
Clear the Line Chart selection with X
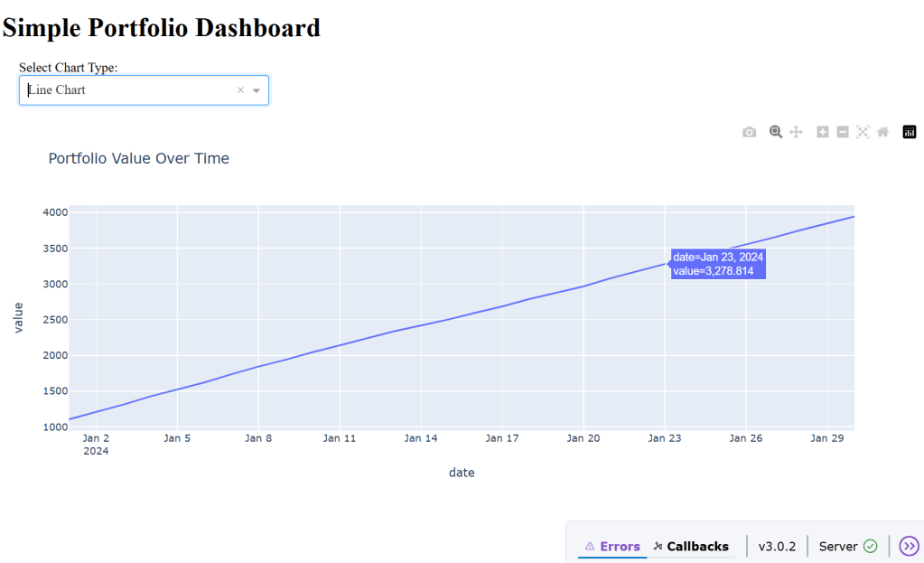pyautogui.click(x=240, y=90)
